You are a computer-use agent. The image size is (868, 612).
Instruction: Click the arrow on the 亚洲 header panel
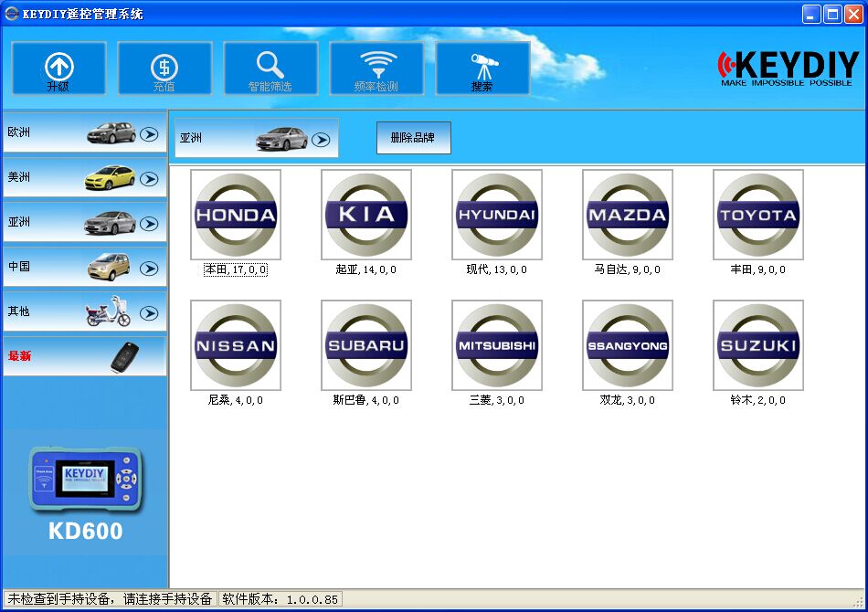point(321,140)
